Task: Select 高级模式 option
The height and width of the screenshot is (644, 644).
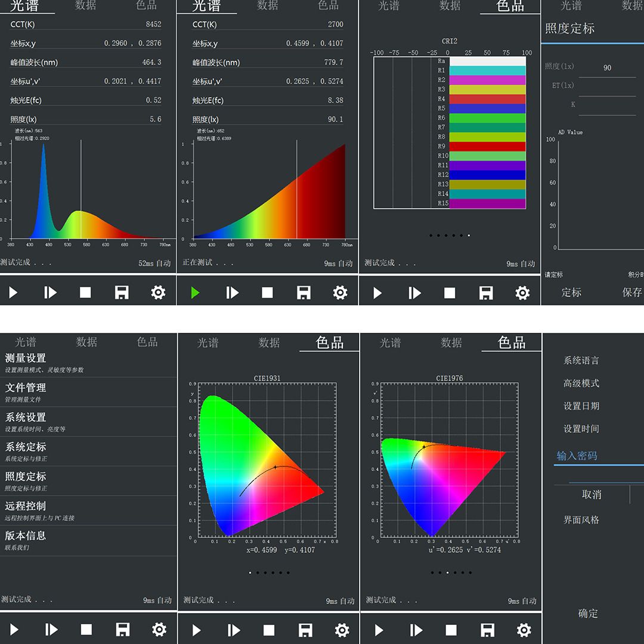Action: (x=581, y=383)
